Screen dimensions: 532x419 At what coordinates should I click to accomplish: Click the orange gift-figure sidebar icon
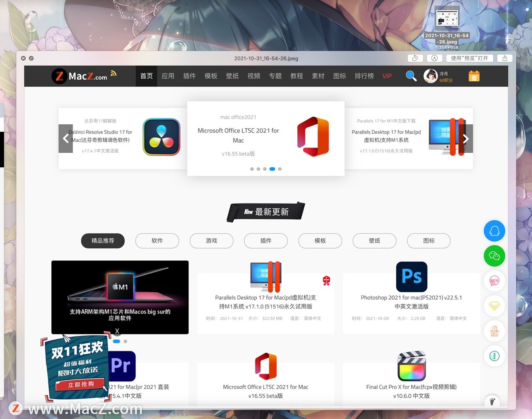494,331
